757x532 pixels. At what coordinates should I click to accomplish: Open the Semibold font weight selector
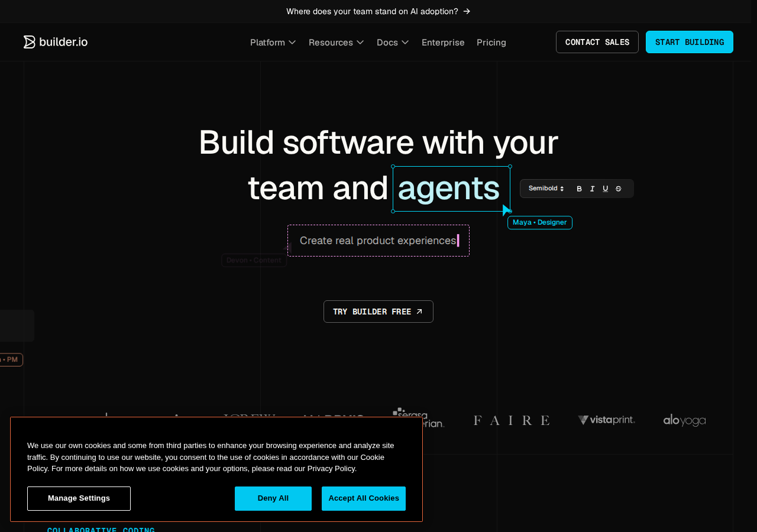[x=546, y=189]
